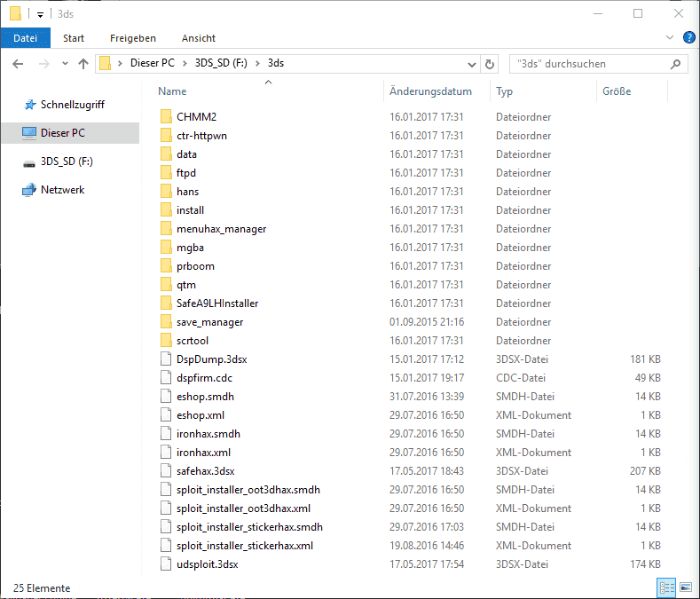
Task: Select the qtm folder
Action: pos(186,285)
